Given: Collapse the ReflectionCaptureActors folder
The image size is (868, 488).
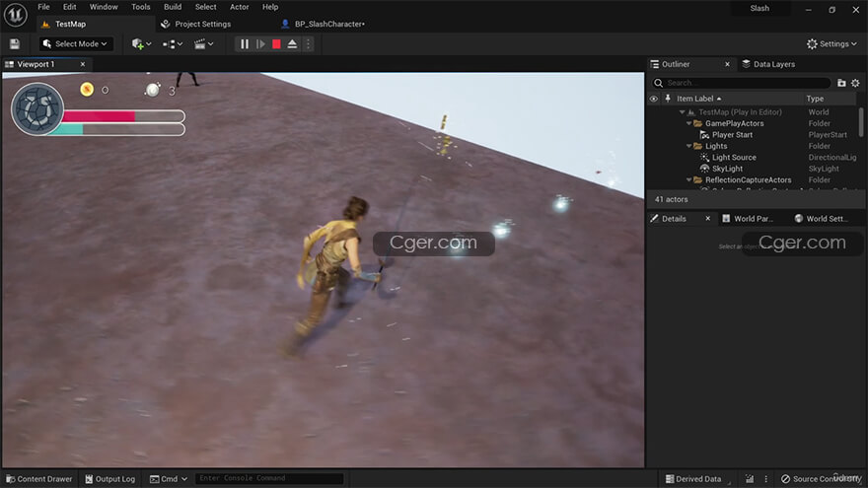Looking at the screenshot, I should (x=689, y=179).
